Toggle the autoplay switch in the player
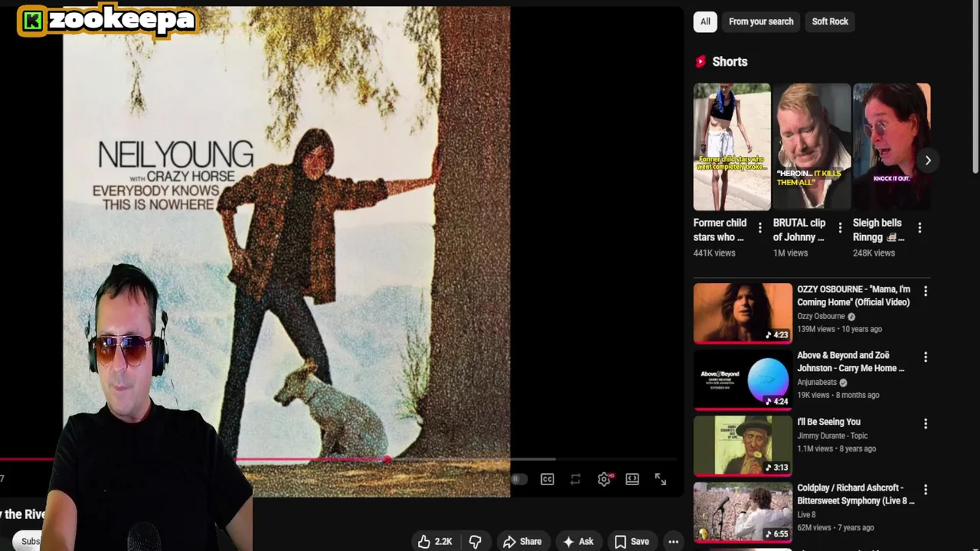 (519, 479)
